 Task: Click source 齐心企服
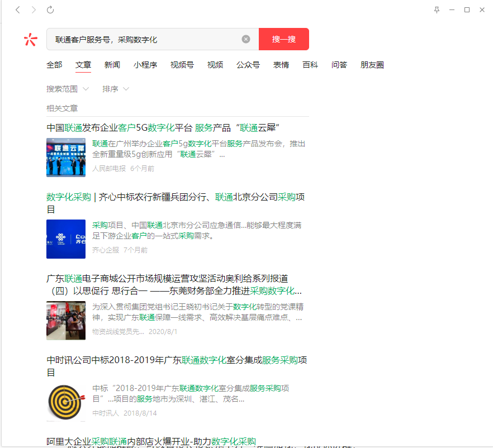coord(105,250)
